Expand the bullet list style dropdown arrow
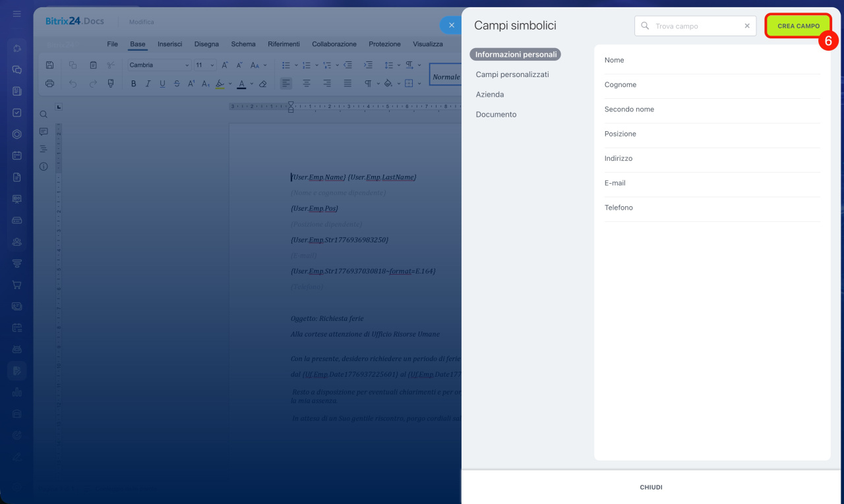 [296, 65]
